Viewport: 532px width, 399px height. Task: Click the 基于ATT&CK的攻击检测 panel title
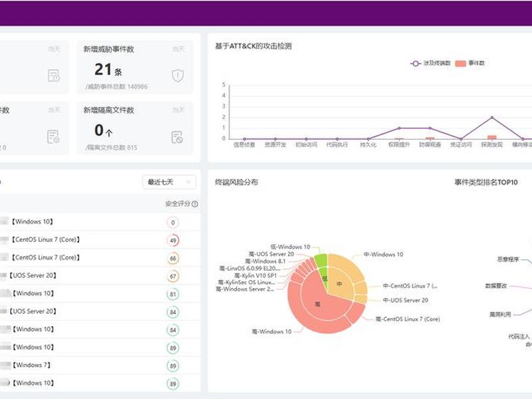[253, 46]
